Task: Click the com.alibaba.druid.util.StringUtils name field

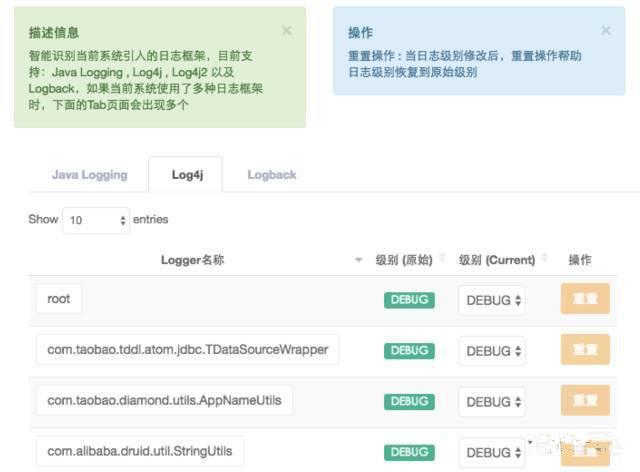Action: (x=140, y=450)
